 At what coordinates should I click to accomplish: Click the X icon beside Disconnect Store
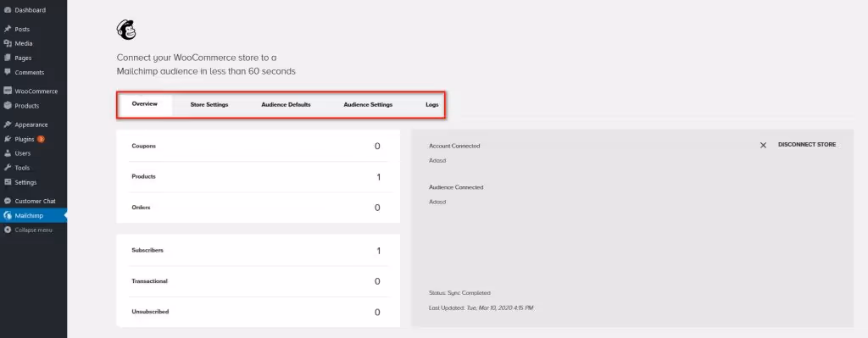tap(763, 145)
